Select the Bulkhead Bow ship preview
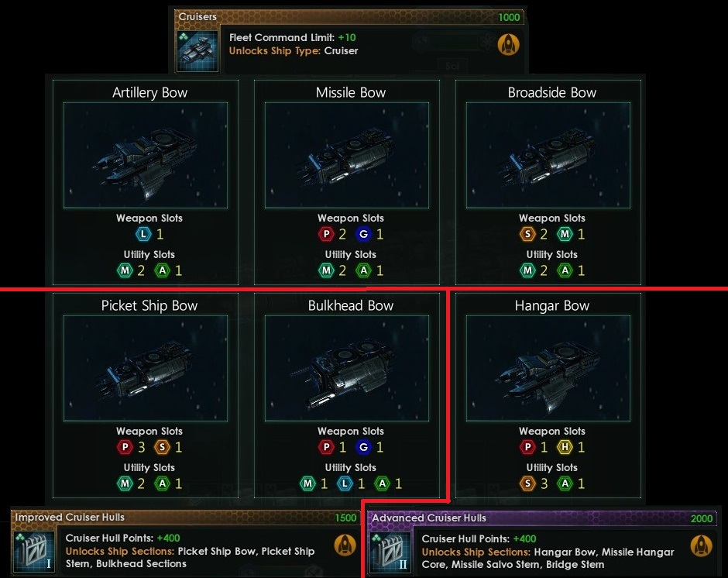This screenshot has height=578, width=728. pyautogui.click(x=347, y=369)
